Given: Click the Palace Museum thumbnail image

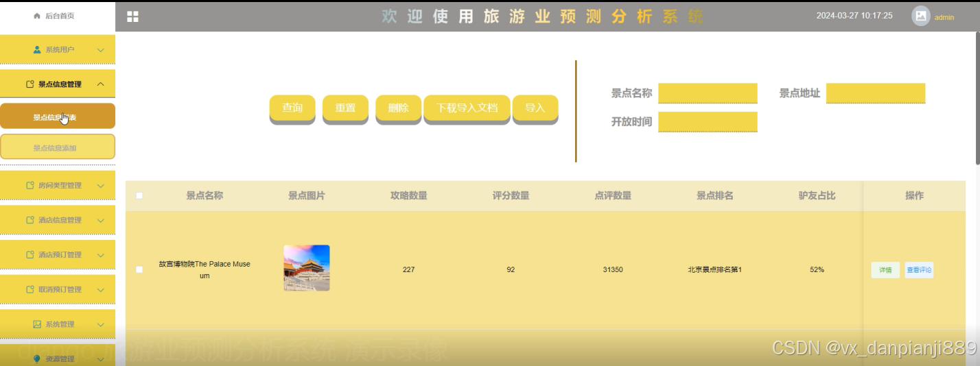Looking at the screenshot, I should click(307, 268).
